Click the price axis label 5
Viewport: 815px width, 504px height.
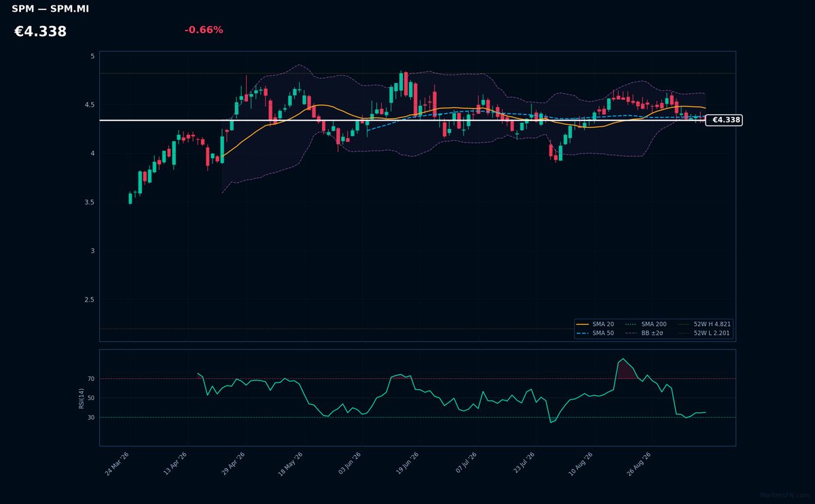92,56
